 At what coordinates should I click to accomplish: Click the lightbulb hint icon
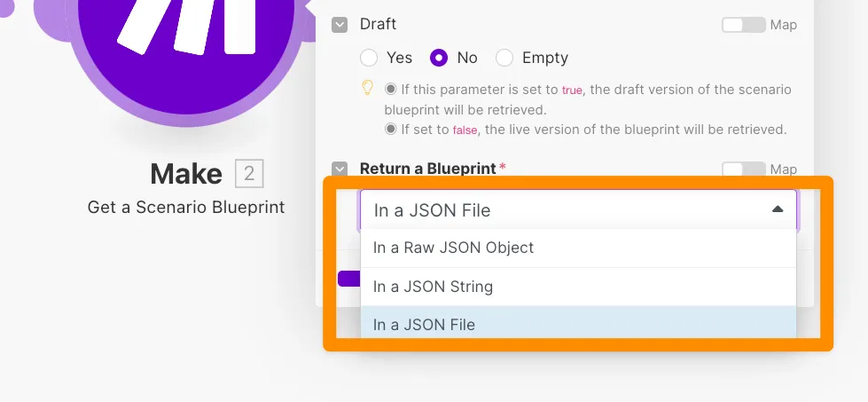(x=367, y=89)
